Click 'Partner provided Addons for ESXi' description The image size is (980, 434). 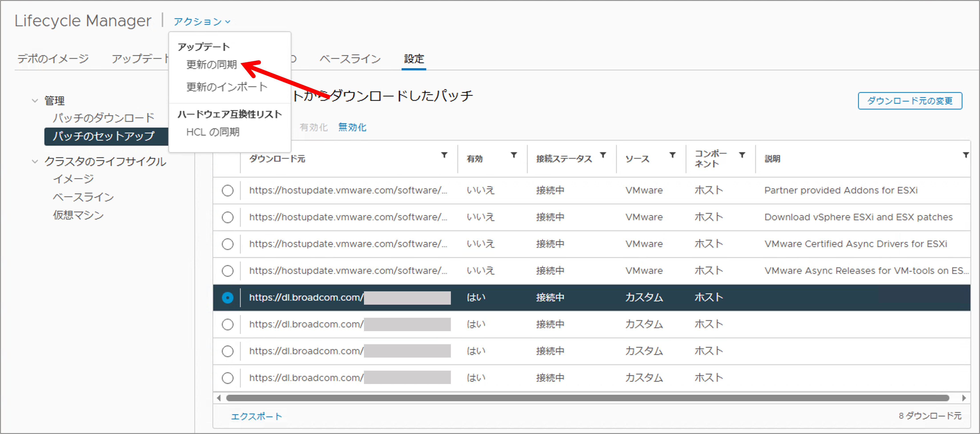pos(841,190)
